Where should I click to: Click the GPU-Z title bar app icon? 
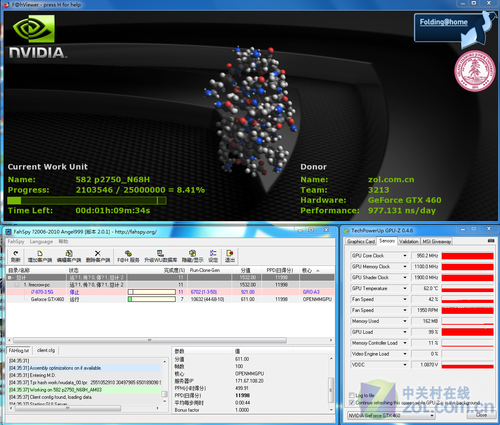tap(347, 231)
